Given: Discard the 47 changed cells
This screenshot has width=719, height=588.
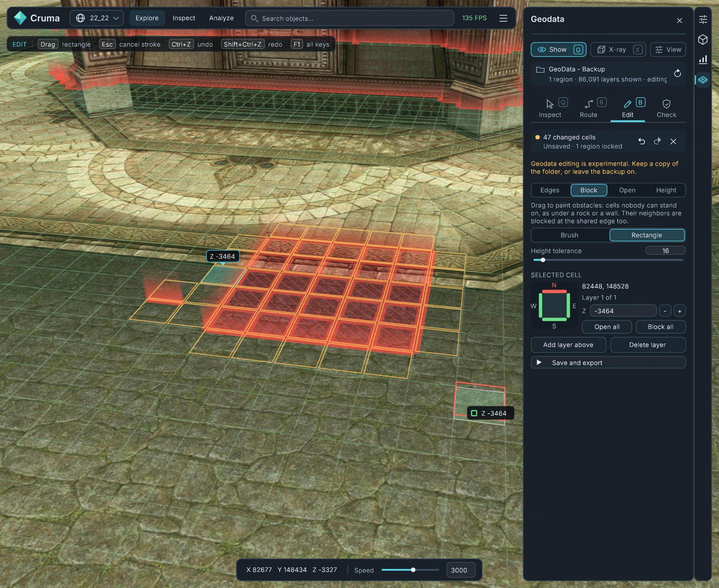Looking at the screenshot, I should 673,141.
